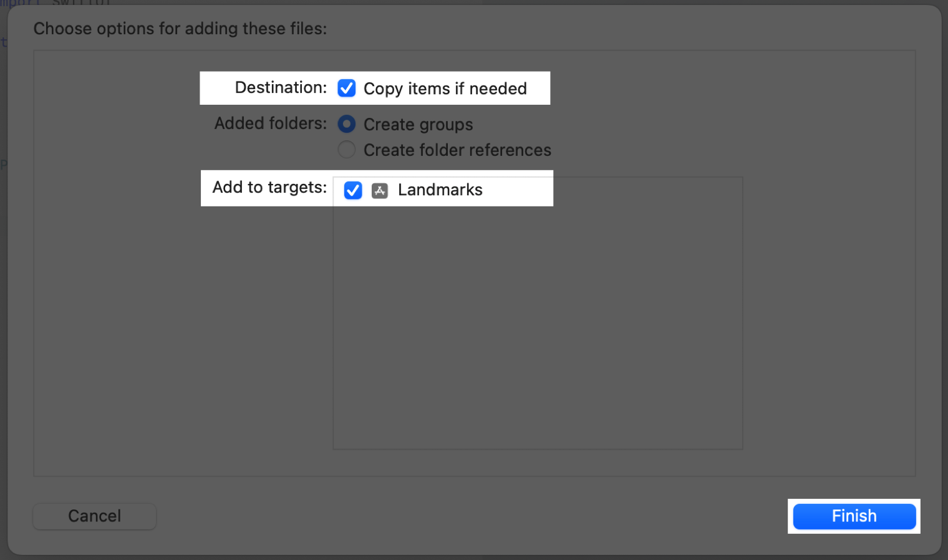
Task: Click the Cancel button
Action: (x=94, y=516)
